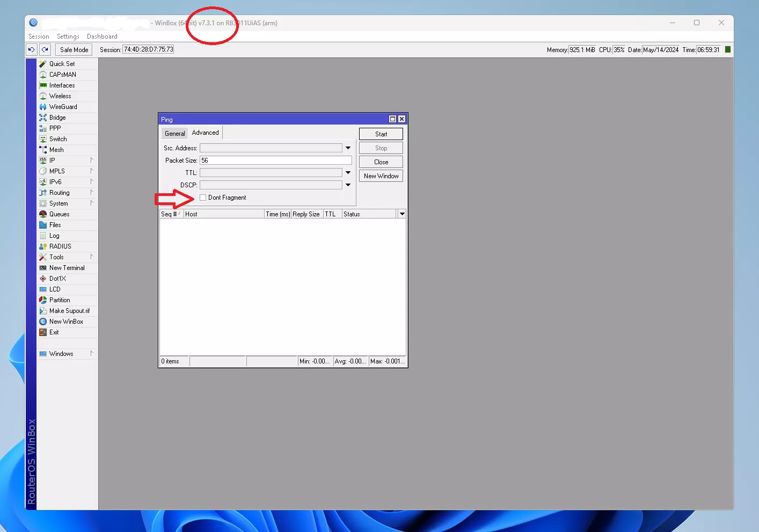Viewport: 759px width, 532px height.
Task: Click the redo arrow icon in toolbar
Action: click(45, 50)
